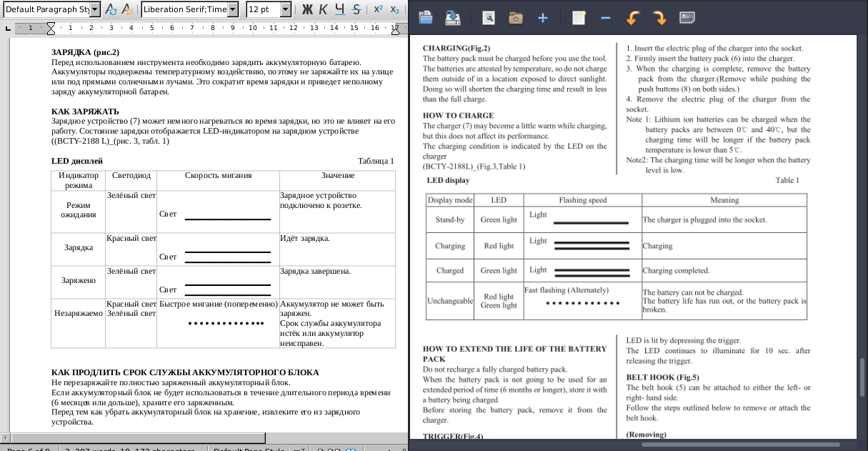The height and width of the screenshot is (451, 868).
Task: Click Writer horizontal scrollbar left arrow
Action: [6, 437]
